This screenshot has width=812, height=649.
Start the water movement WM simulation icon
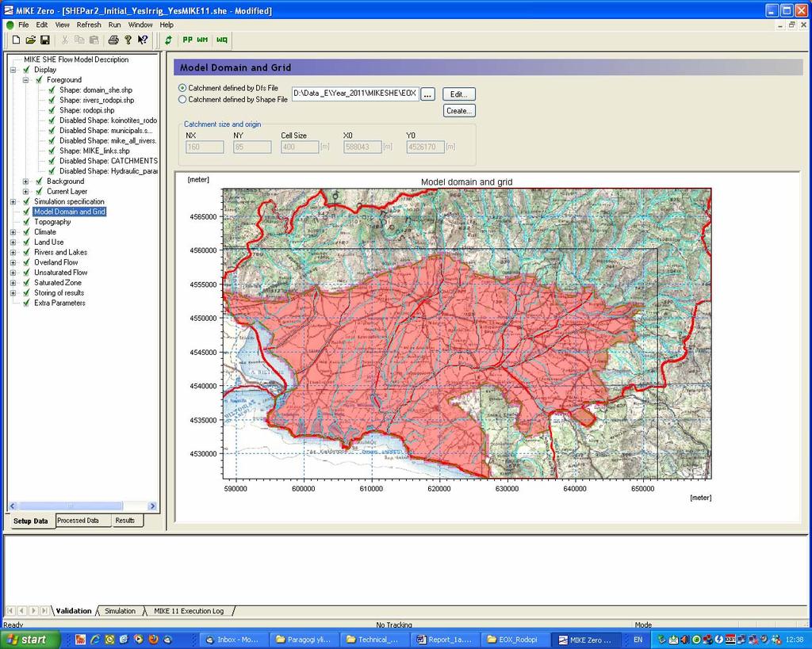[x=202, y=40]
